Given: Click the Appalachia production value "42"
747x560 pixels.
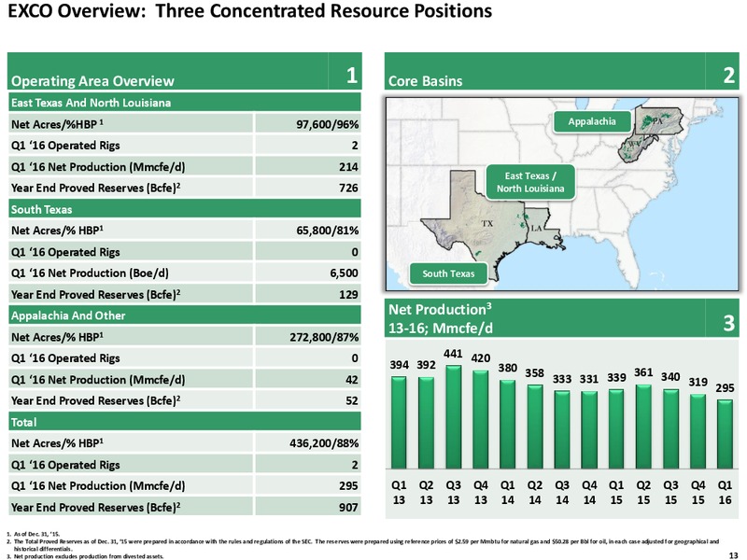Looking at the screenshot, I should click(352, 380).
